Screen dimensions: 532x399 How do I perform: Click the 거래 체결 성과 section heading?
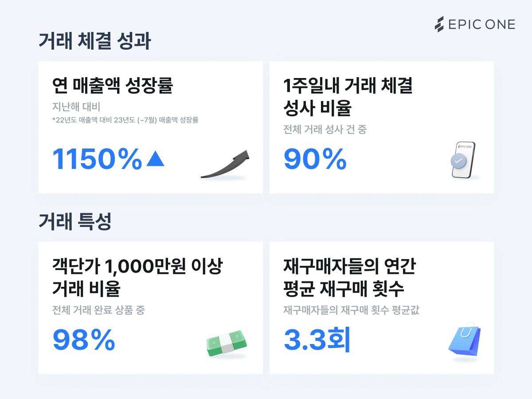[94, 41]
